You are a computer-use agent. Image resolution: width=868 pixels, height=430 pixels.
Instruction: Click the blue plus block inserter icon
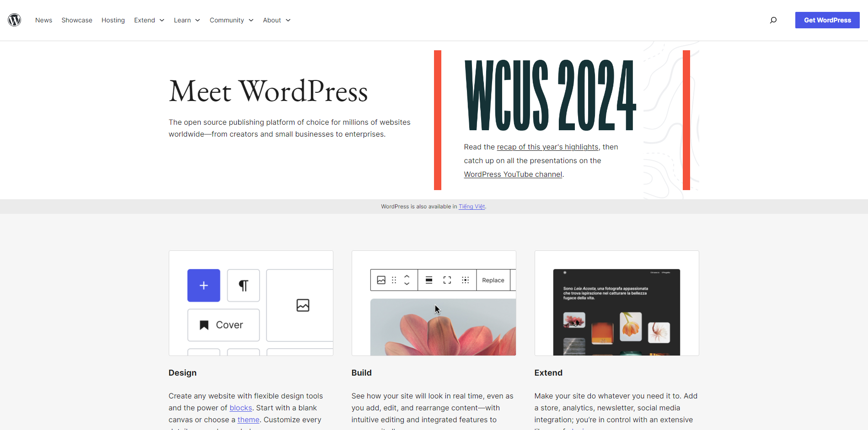(204, 286)
